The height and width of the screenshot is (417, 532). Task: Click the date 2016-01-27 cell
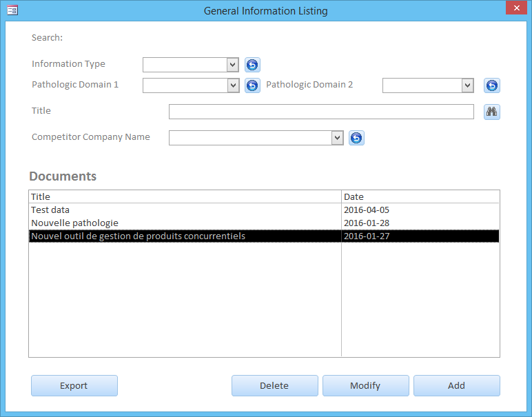coord(420,236)
